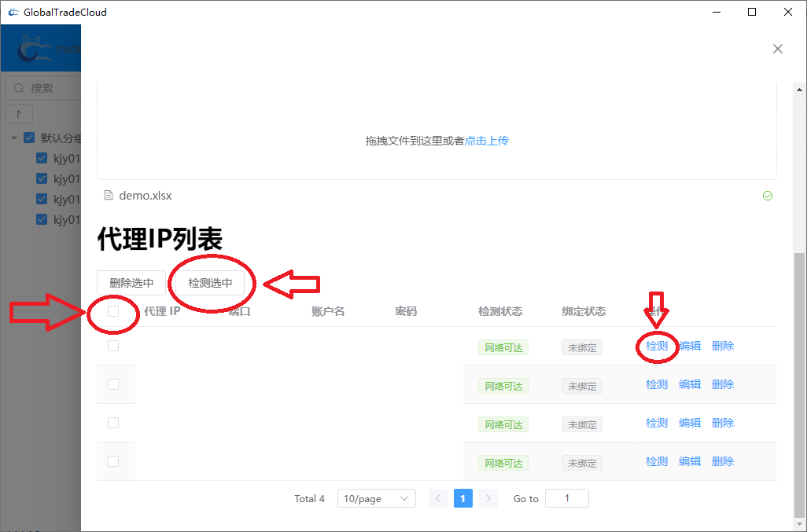Click the magnifier icon in the 搜索 search box
Screen dimensions: 807x532
point(18,87)
